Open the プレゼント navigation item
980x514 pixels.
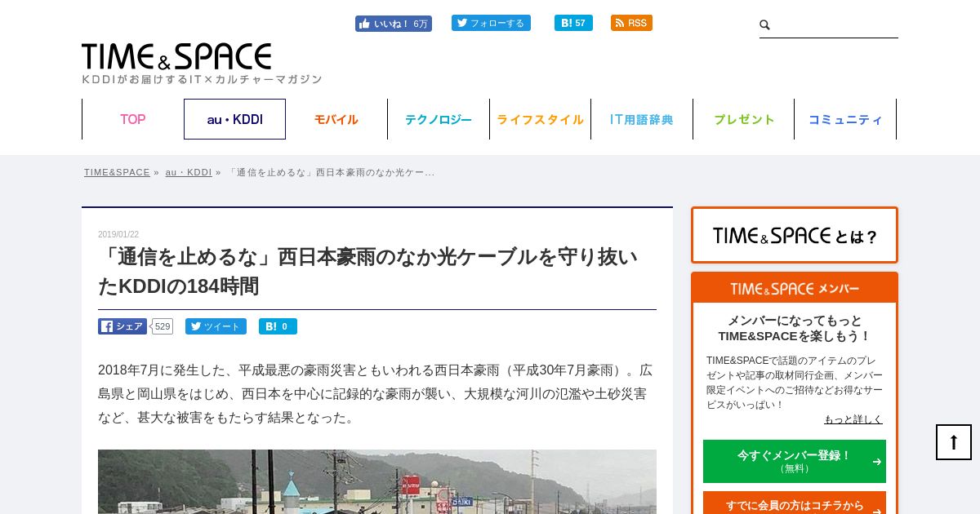point(743,119)
